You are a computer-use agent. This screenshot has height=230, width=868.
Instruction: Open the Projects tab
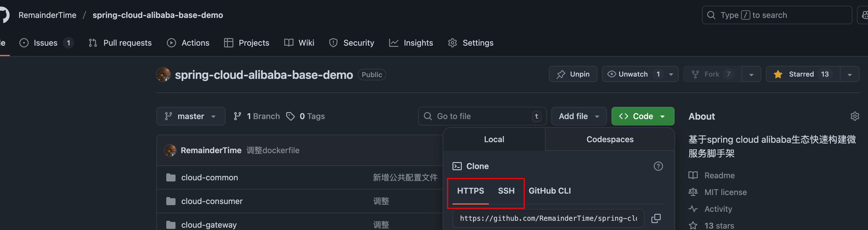[x=247, y=43]
